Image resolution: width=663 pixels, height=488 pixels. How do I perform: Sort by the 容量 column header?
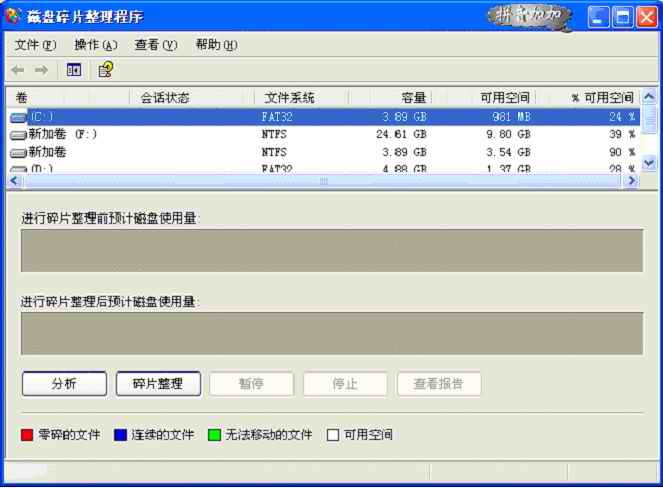tap(390, 98)
